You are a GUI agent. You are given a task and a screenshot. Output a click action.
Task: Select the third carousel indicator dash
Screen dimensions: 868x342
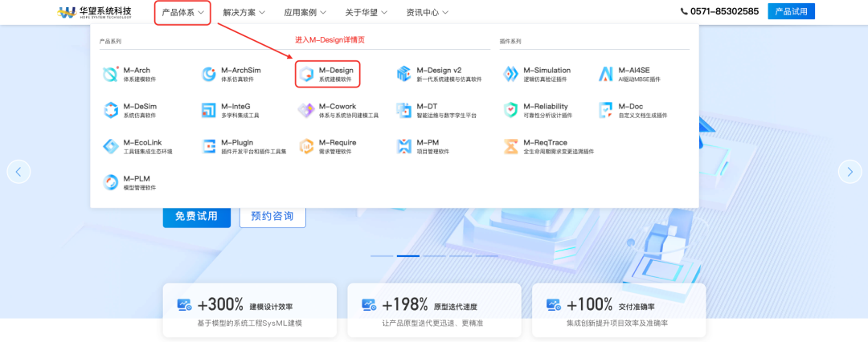pos(435,255)
